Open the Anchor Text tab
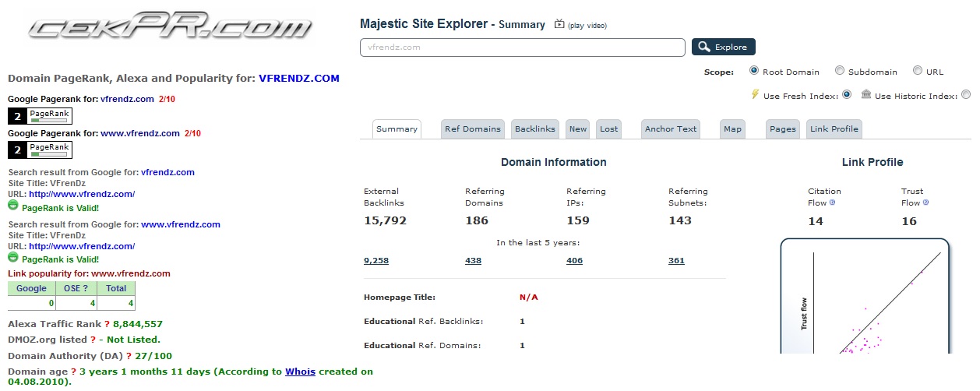Image resolution: width=980 pixels, height=391 pixels. pos(671,129)
